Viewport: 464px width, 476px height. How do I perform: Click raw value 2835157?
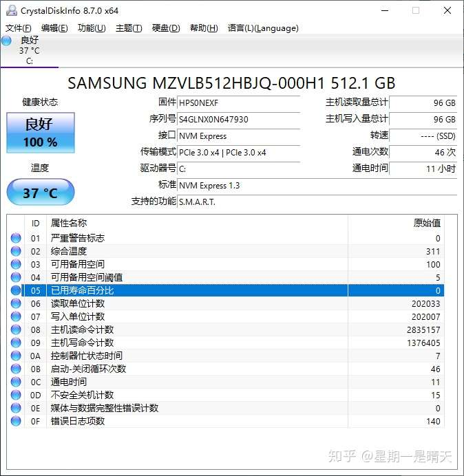coord(423,329)
